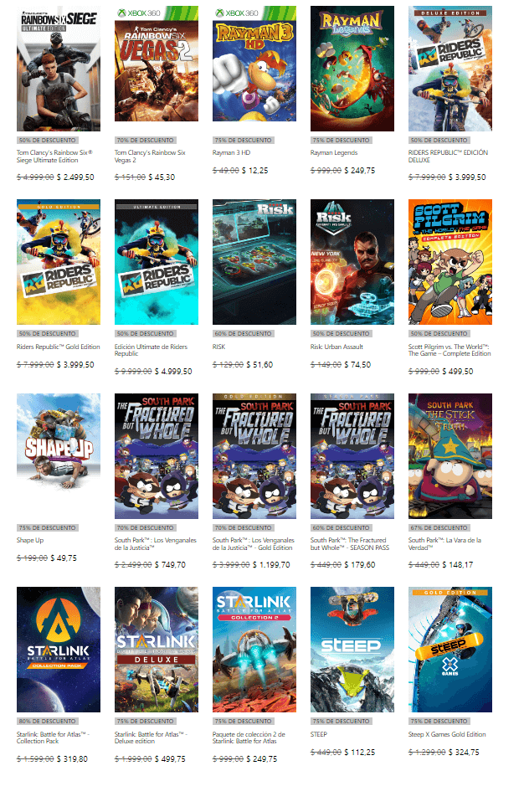The image size is (524, 812).
Task: Open the Rayman Legends cover image
Action: (352, 69)
